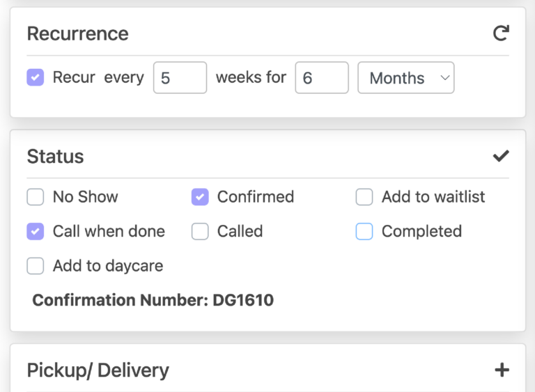The image size is (535, 392).
Task: Click the Pickup/ Delivery section heading
Action: click(x=98, y=370)
